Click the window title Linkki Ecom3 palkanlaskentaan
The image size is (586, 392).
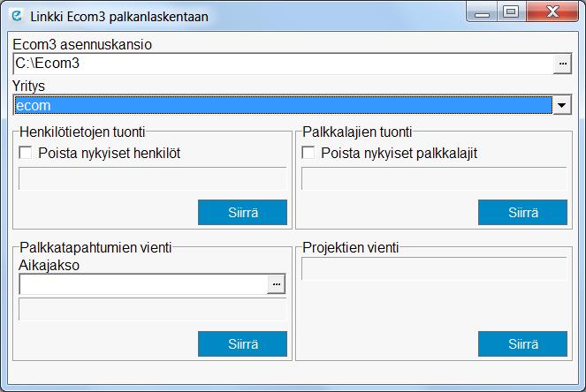click(x=119, y=17)
